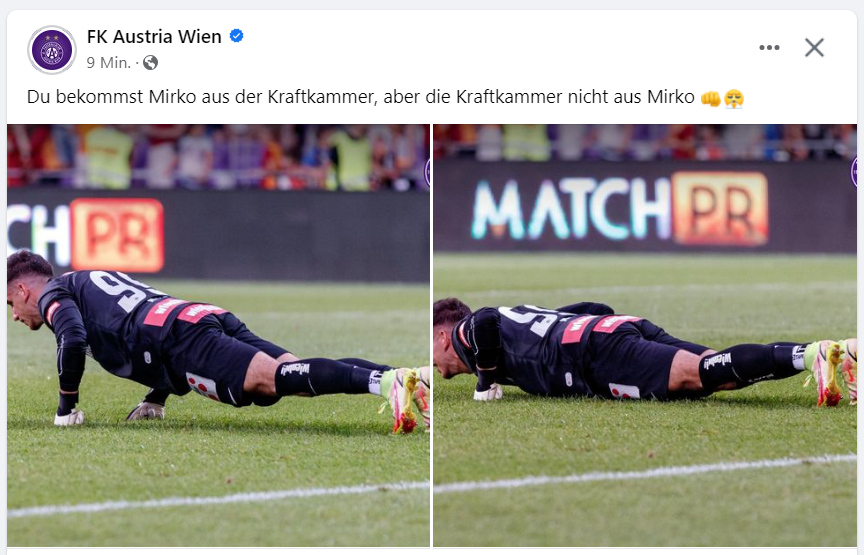Screen dimensions: 864x555
Task: Click the post caption text about Mirko
Action: (x=360, y=98)
